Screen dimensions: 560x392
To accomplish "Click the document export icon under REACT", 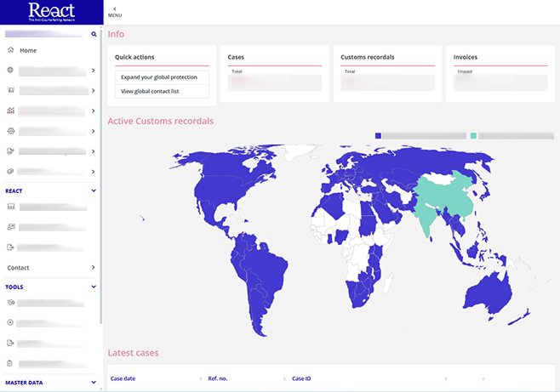I will tap(10, 247).
